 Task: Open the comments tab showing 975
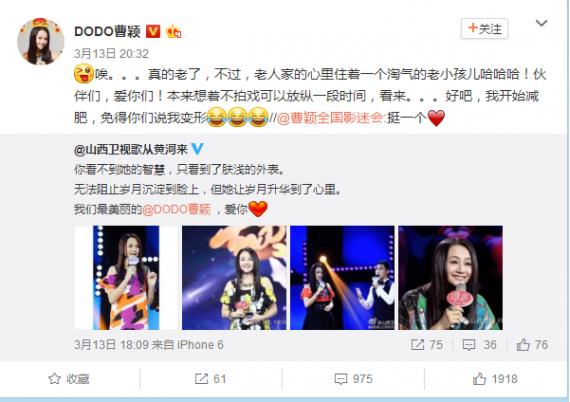point(353,379)
